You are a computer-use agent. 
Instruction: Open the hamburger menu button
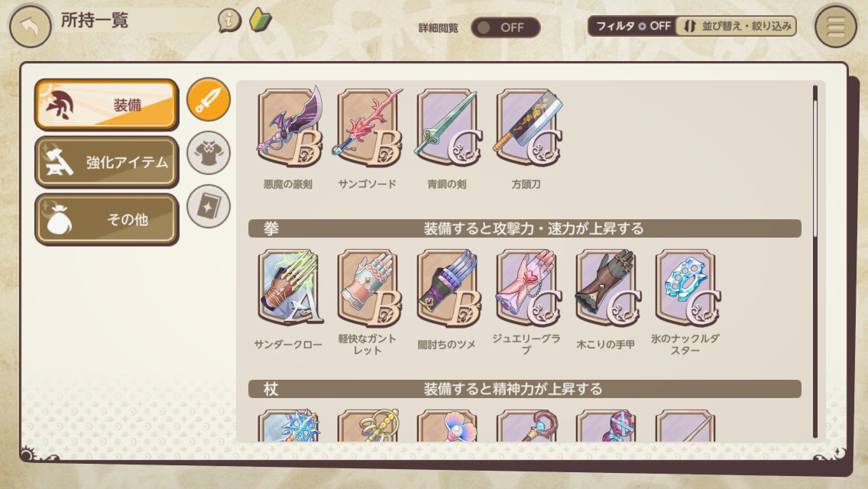pos(835,26)
